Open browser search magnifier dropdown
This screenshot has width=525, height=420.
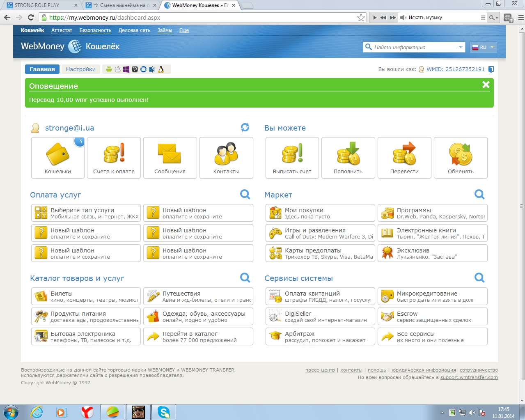tap(493, 18)
